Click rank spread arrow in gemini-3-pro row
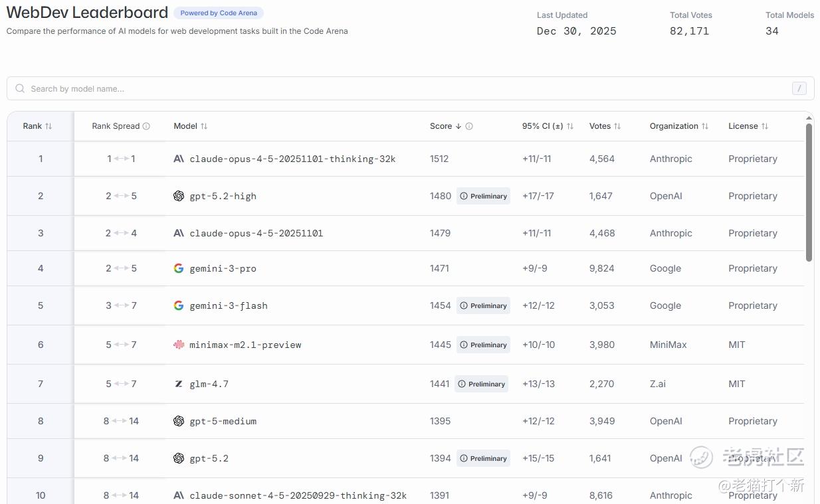This screenshot has height=504, width=820. click(x=121, y=268)
